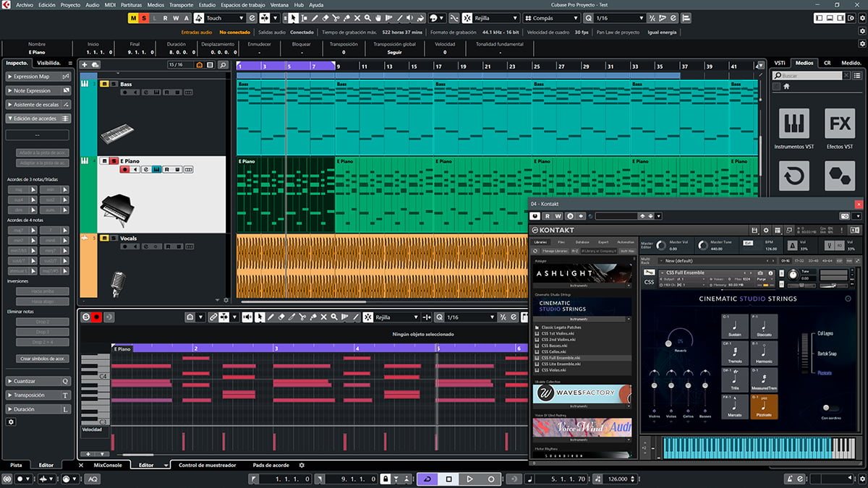Screen dimensions: 868x488
Task: Select the Erase tool in the key editor toolbar
Action: pos(281,317)
